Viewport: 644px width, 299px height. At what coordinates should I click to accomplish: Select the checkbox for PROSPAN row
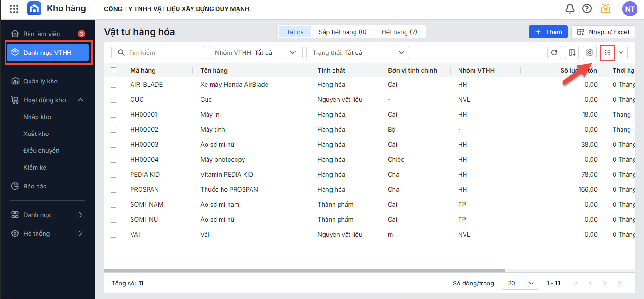coord(113,190)
